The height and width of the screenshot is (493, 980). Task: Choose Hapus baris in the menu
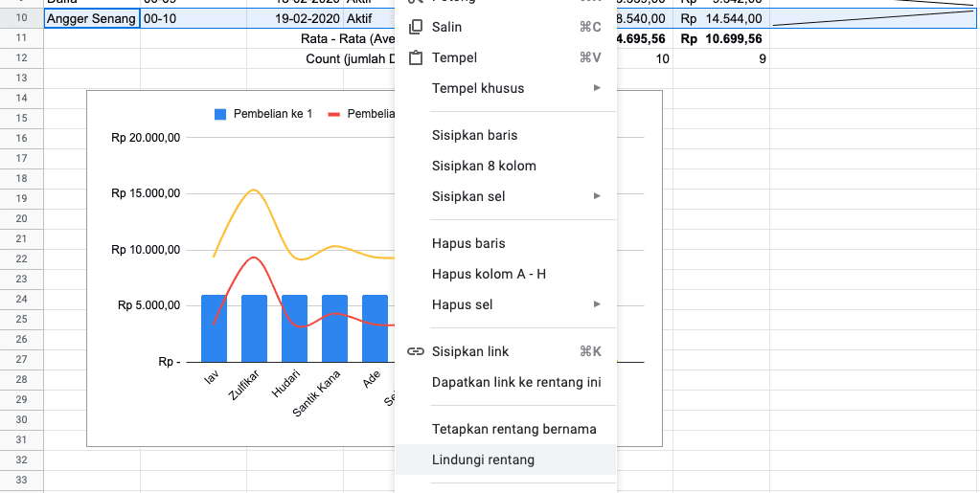point(468,243)
